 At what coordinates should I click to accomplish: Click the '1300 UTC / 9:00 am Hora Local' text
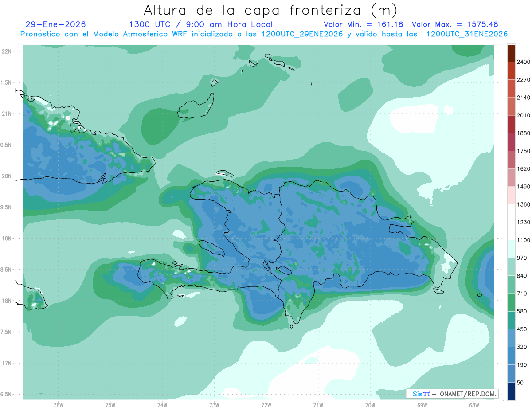[201, 24]
